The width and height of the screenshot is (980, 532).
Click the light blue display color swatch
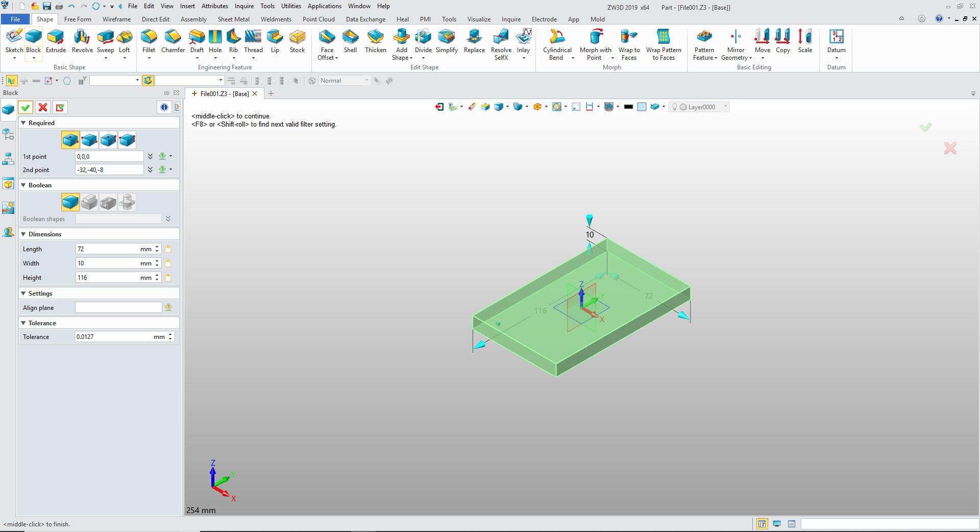pos(642,107)
